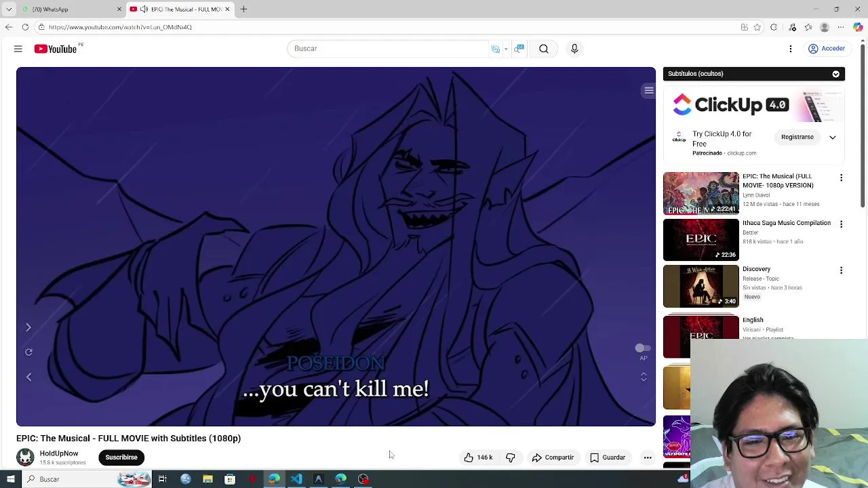This screenshot has height=488, width=868.
Task: Open EPIC: The Musical 2:22:41 thumbnail
Action: (x=701, y=193)
